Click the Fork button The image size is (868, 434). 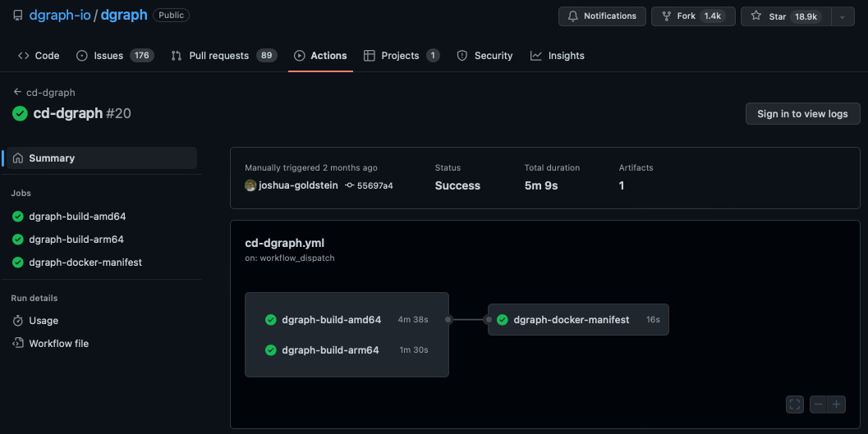[693, 16]
